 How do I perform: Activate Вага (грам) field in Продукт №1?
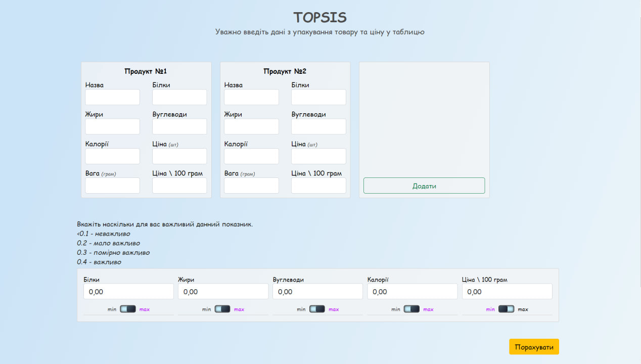click(112, 185)
